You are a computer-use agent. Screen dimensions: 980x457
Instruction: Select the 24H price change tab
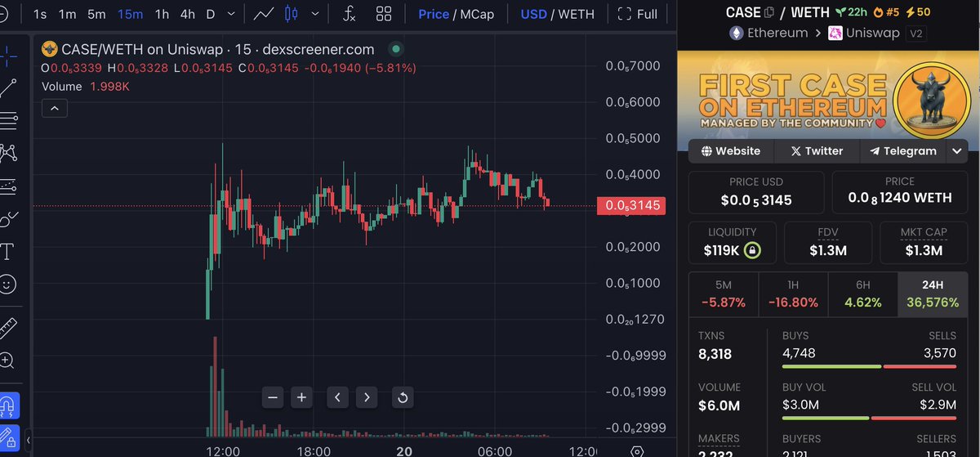[932, 294]
